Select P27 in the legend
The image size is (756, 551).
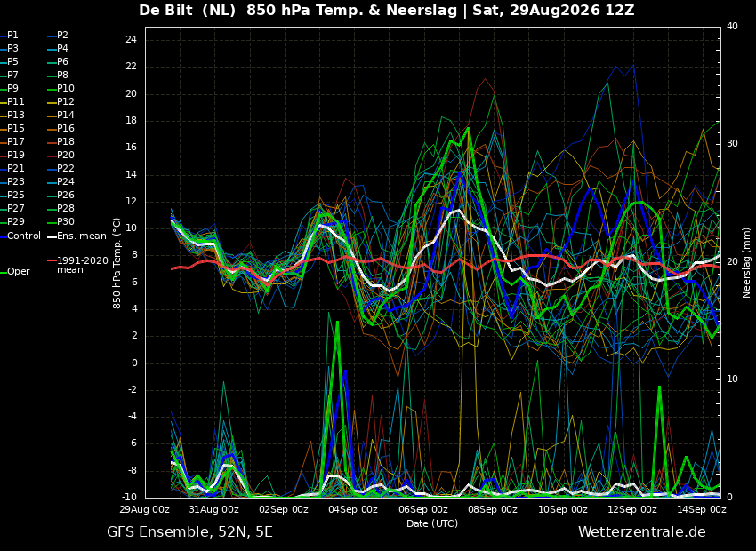[12, 209]
